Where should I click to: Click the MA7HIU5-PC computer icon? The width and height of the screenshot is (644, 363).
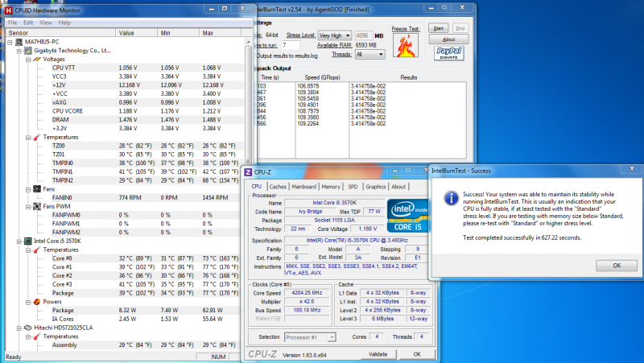tap(19, 42)
